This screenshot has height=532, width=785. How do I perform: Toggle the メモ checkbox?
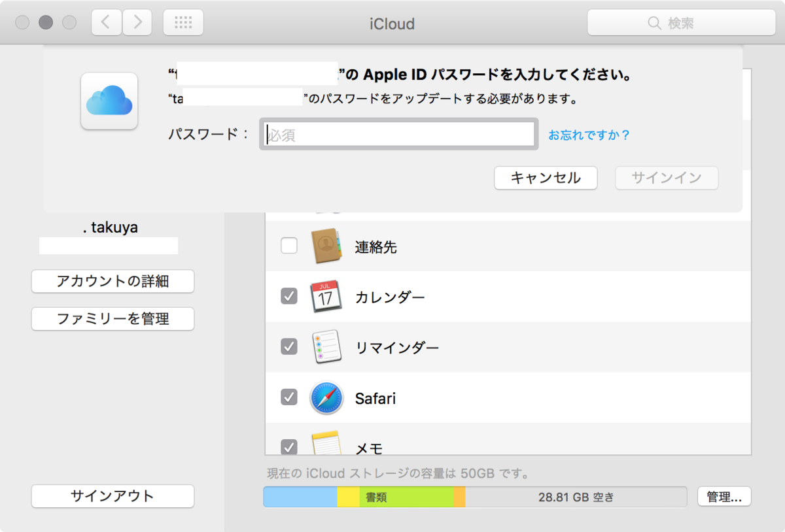[x=288, y=447]
